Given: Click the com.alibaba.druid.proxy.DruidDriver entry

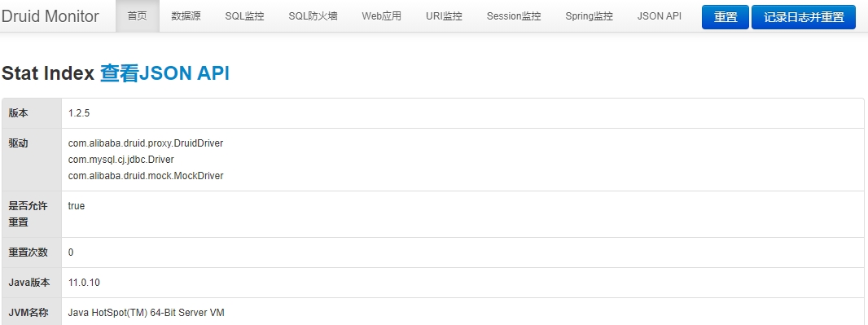Looking at the screenshot, I should pos(146,143).
